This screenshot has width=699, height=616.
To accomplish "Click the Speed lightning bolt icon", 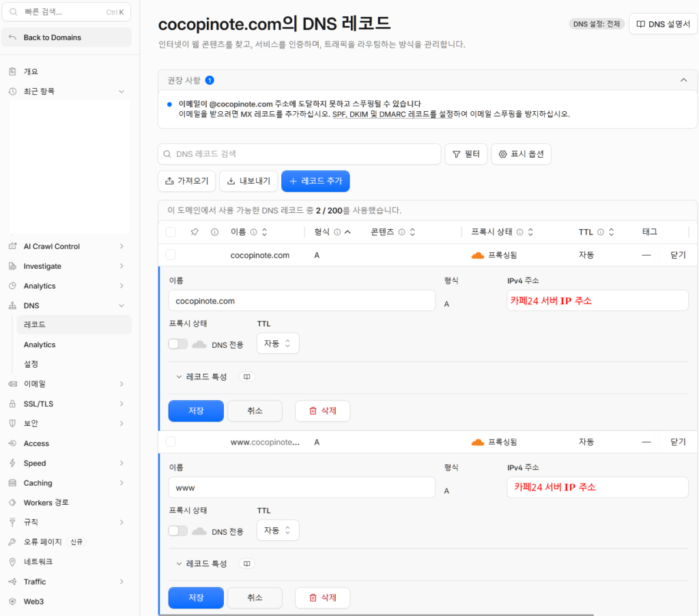I will point(12,463).
